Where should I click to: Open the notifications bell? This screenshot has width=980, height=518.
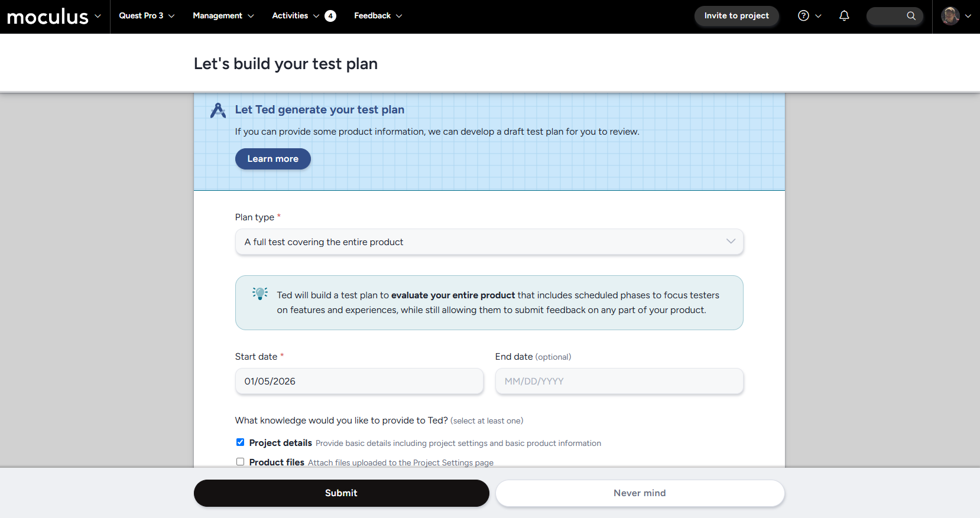[844, 16]
